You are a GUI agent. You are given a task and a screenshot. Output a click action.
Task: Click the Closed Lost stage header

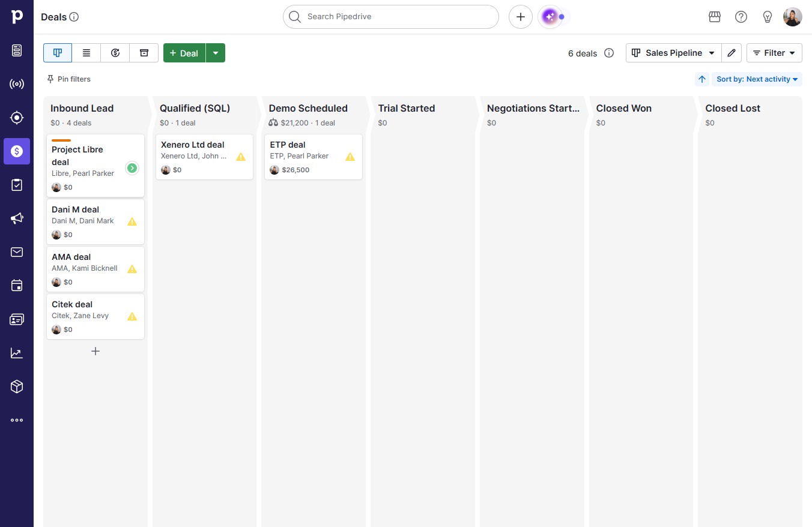point(733,108)
